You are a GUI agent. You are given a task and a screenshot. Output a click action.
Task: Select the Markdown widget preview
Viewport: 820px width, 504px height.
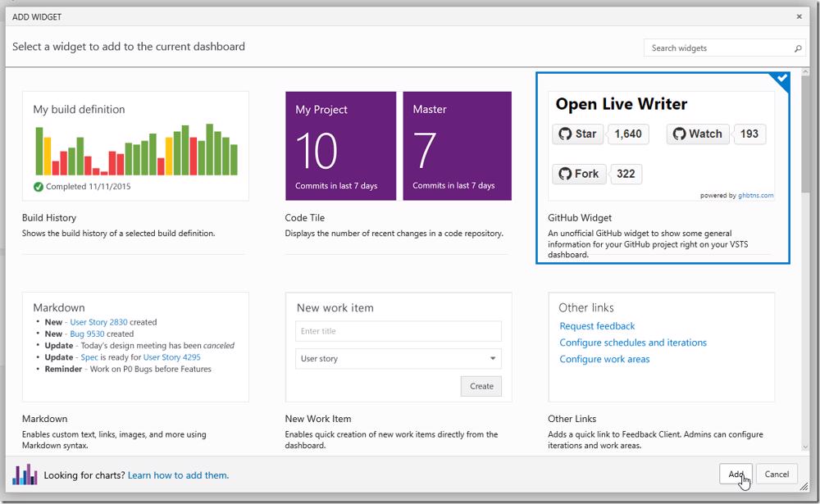135,347
